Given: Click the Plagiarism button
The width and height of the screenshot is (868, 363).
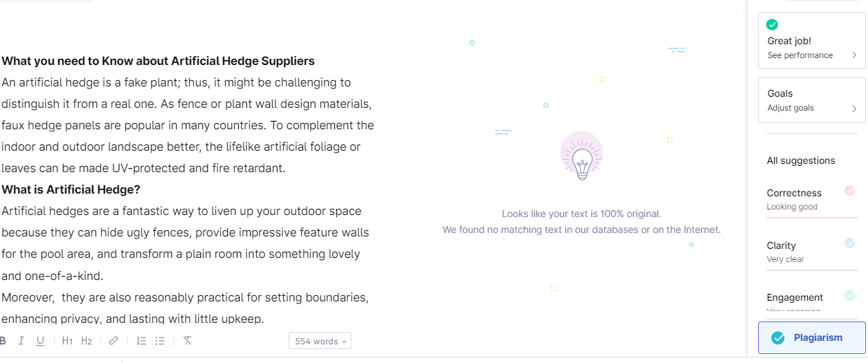Looking at the screenshot, I should [x=811, y=337].
